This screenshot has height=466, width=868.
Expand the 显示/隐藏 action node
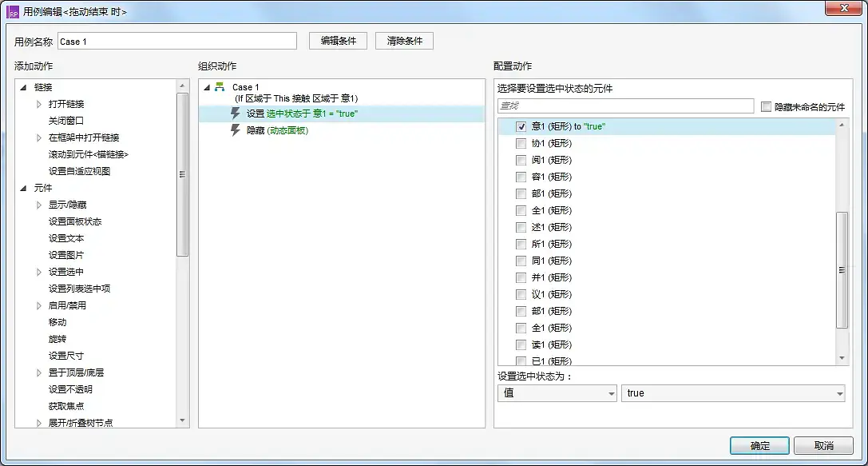[x=39, y=205]
